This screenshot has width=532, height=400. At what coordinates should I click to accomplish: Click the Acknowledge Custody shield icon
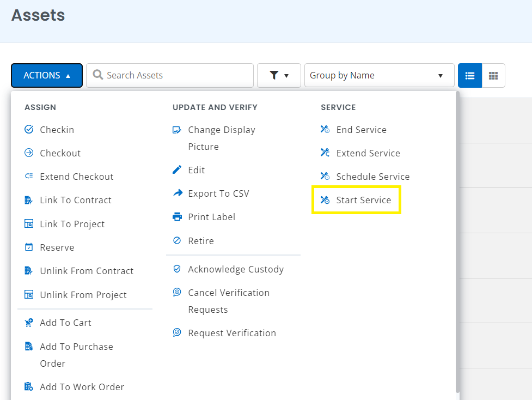(x=177, y=269)
